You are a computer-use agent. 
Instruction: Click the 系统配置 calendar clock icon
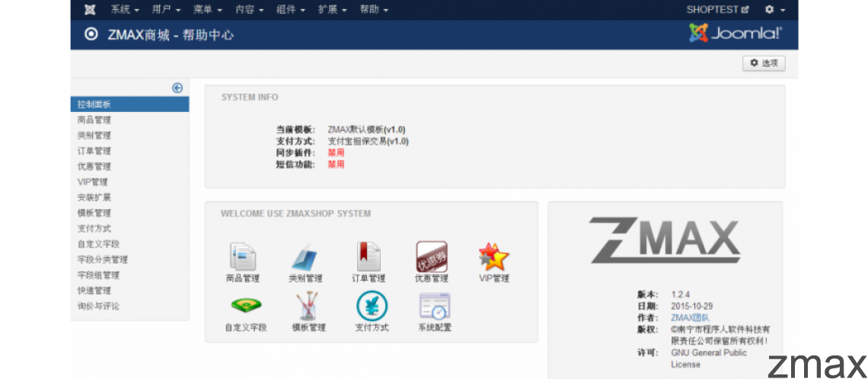(x=435, y=306)
